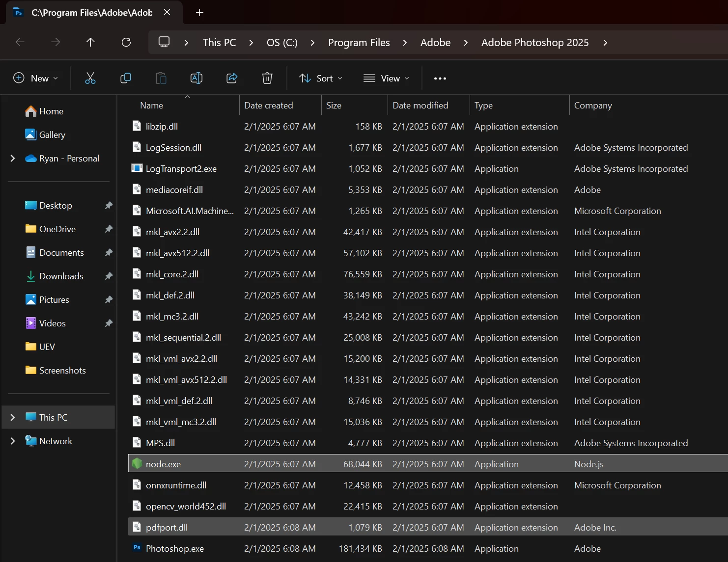Sort by the Size column header

[x=334, y=106]
